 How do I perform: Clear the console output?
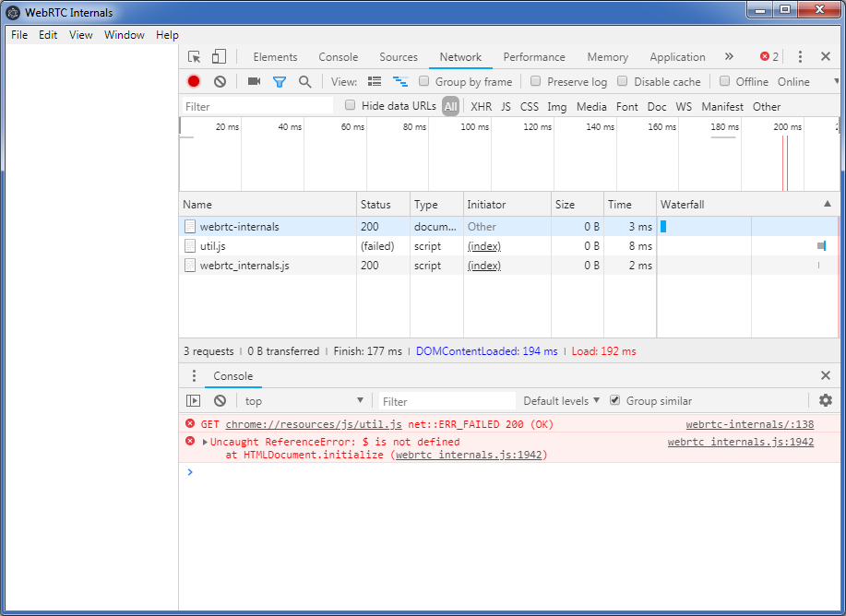pos(220,401)
